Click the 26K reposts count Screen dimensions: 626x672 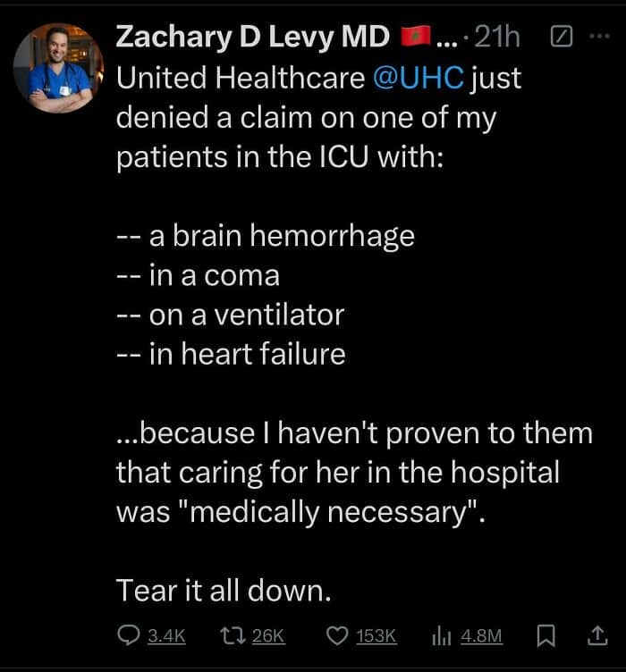coord(268,636)
